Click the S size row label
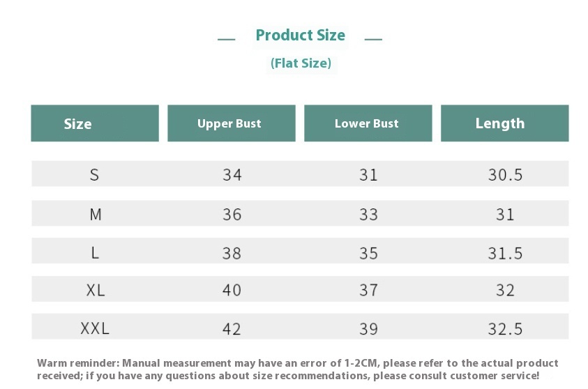588x389 pixels. tap(95, 175)
